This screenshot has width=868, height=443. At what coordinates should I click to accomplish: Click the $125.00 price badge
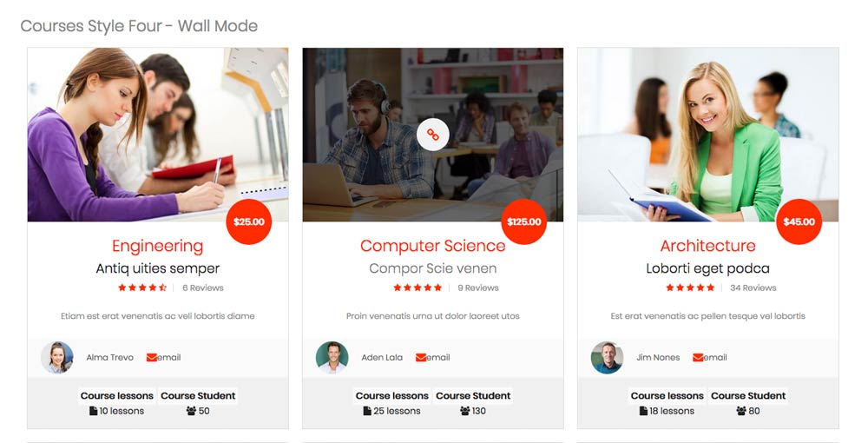pyautogui.click(x=524, y=221)
